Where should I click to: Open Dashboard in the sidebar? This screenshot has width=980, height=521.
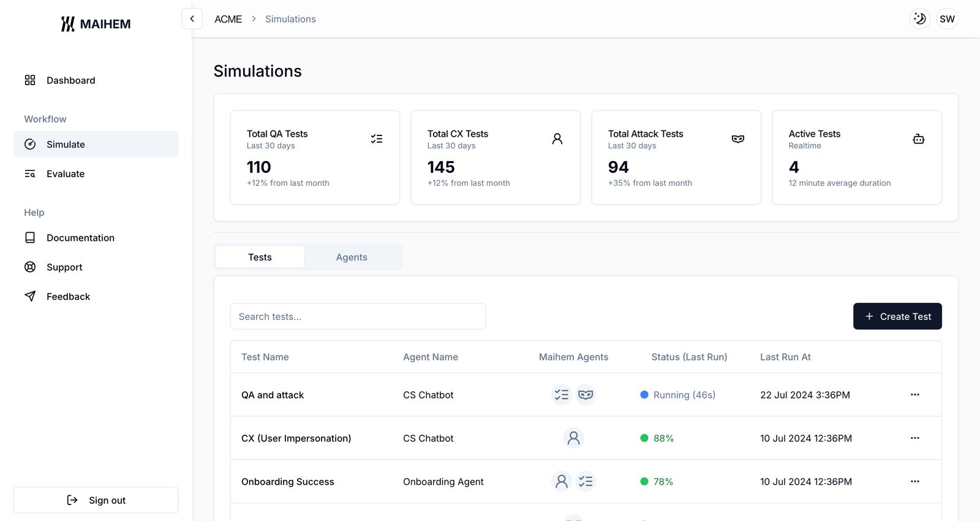coord(96,80)
